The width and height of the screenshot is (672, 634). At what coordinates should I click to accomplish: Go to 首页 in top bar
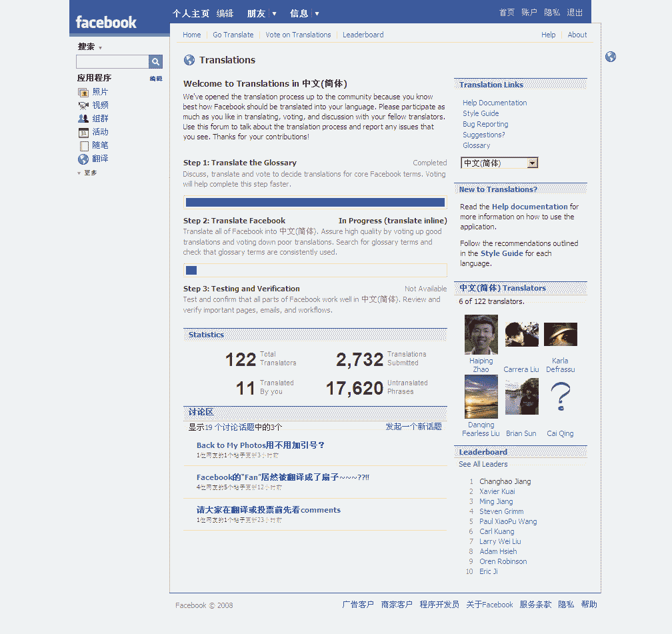[507, 13]
